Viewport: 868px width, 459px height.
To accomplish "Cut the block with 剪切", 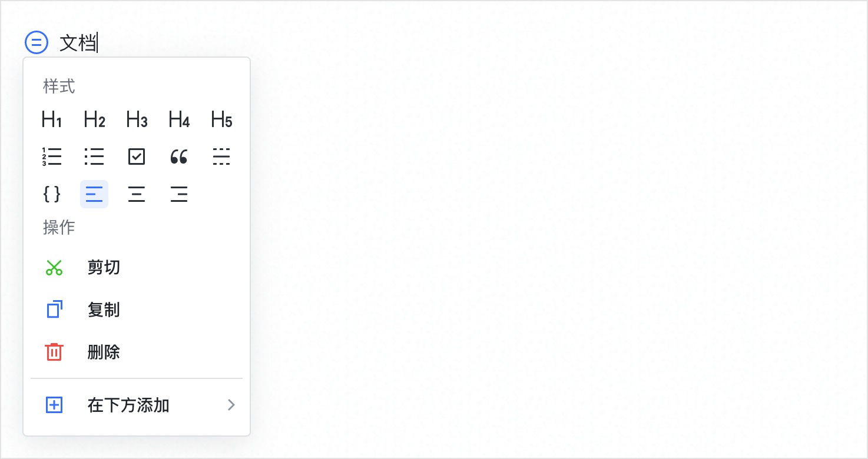I will pos(104,268).
